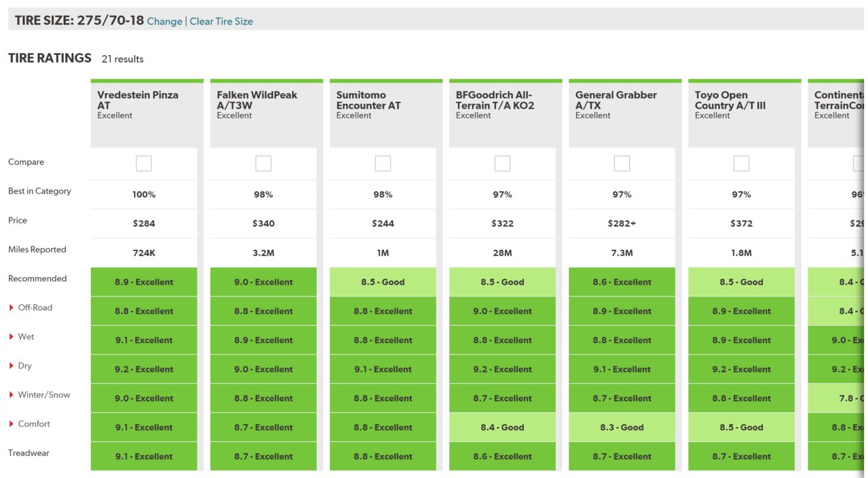Click the 7.3M miles reported value
This screenshot has height=478, width=868.
[622, 253]
